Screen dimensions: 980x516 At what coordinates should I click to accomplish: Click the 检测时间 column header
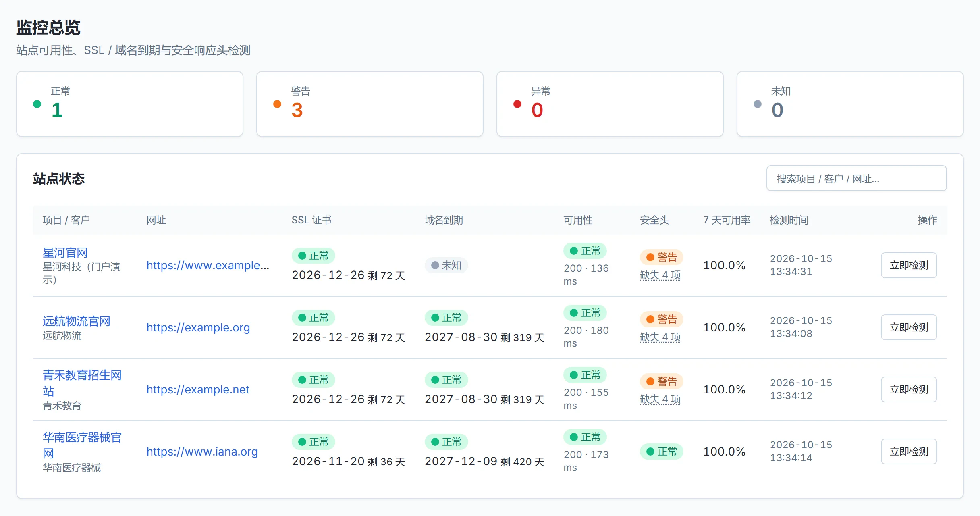point(789,220)
